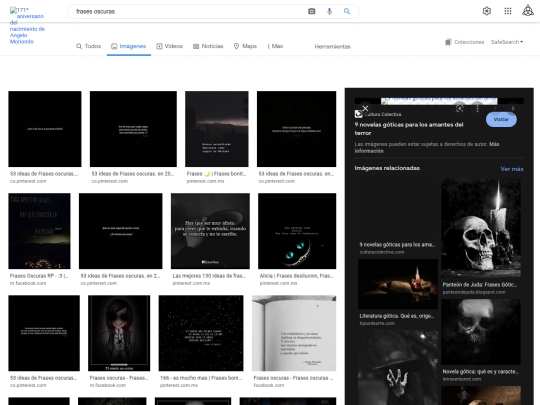Click the Google doodle Angelo Moriondo link
Screen dimensions: 540x405
[27, 25]
